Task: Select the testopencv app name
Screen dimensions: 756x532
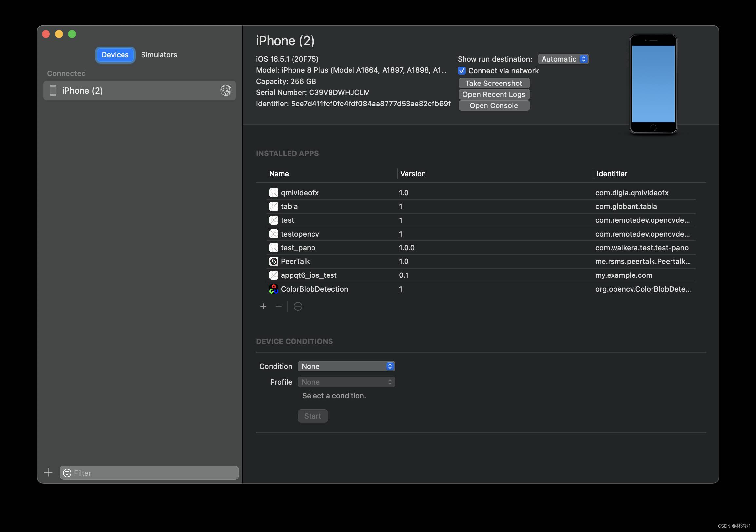Action: click(x=300, y=234)
